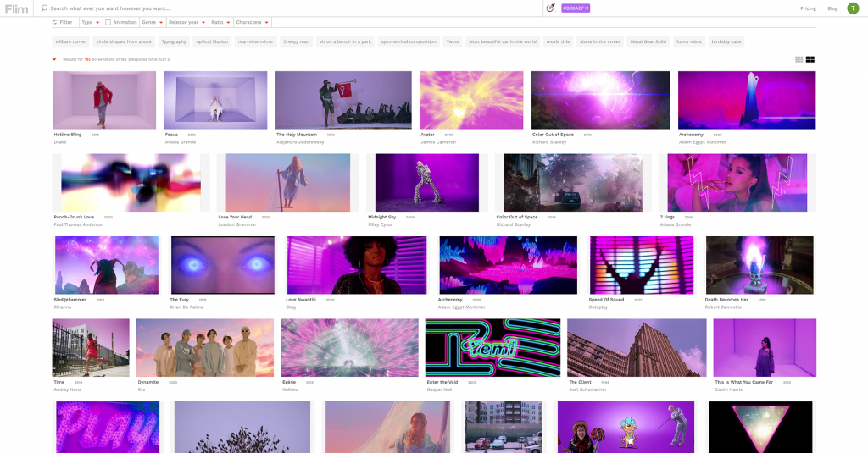Select the 'movie title' tag
Viewport: 868px width, 453px height.
point(558,42)
